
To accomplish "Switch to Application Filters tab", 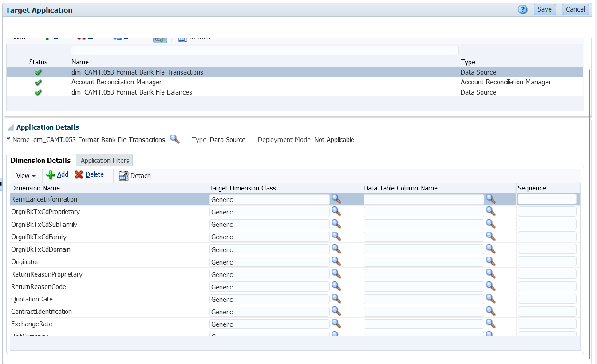I will click(105, 161).
